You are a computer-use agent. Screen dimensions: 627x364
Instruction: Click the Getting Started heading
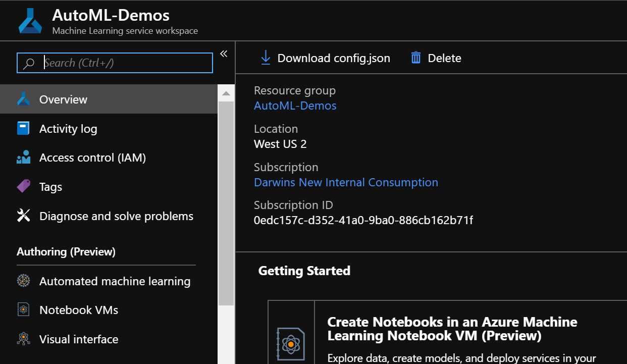pos(304,271)
